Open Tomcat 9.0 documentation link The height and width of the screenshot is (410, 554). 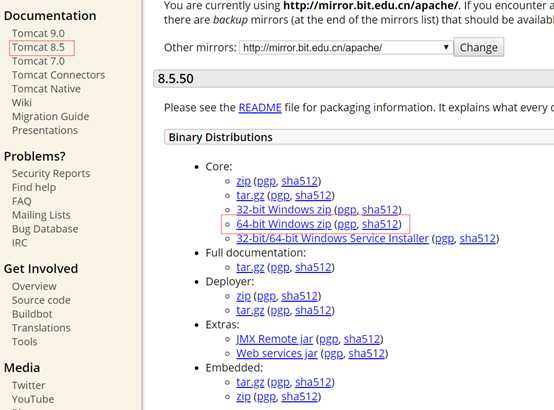pyautogui.click(x=38, y=33)
